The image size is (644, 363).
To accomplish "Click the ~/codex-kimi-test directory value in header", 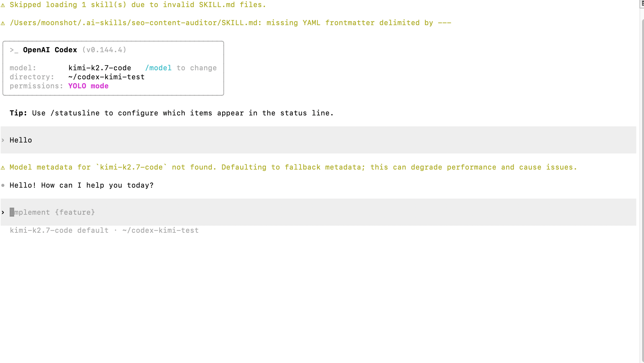I will (x=107, y=77).
